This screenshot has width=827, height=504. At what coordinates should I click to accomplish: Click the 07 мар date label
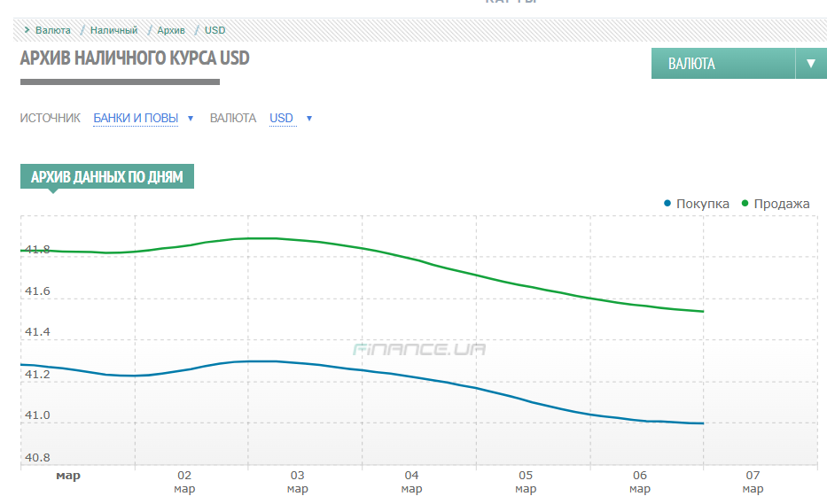coord(753,482)
